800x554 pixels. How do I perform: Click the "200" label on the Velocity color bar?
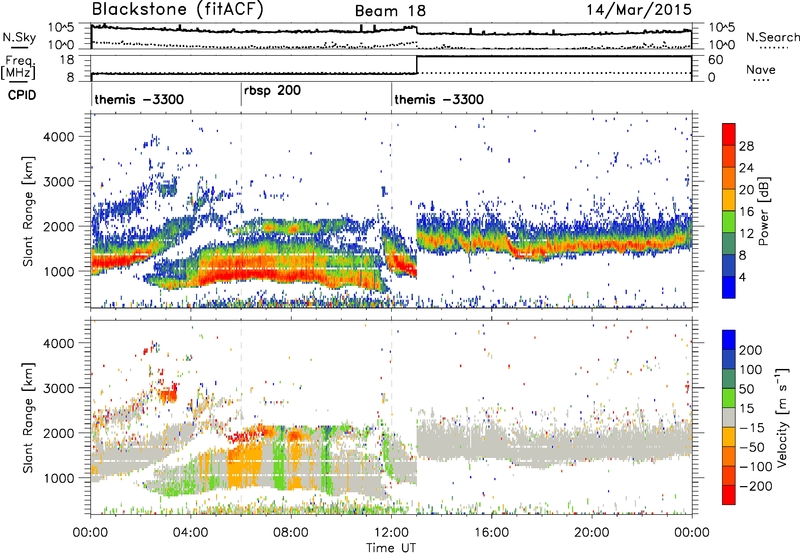click(751, 350)
